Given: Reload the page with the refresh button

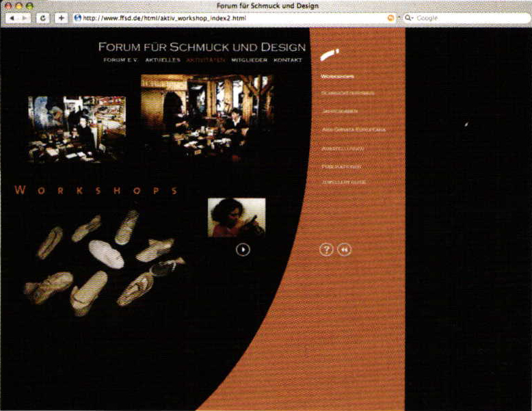Looking at the screenshot, I should pyautogui.click(x=43, y=18).
